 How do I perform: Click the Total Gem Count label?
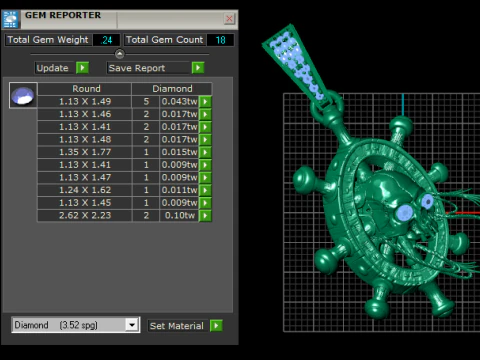[x=165, y=40]
